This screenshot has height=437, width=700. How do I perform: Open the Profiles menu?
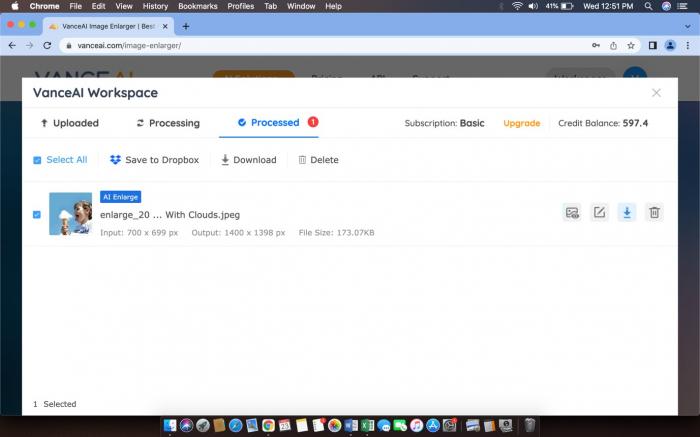point(241,6)
